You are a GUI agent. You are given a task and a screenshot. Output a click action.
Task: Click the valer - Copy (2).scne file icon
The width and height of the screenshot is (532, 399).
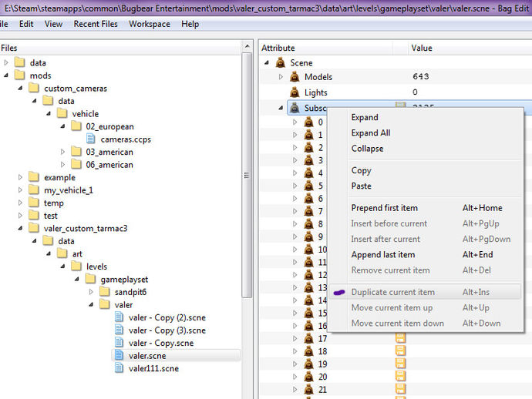click(x=119, y=317)
